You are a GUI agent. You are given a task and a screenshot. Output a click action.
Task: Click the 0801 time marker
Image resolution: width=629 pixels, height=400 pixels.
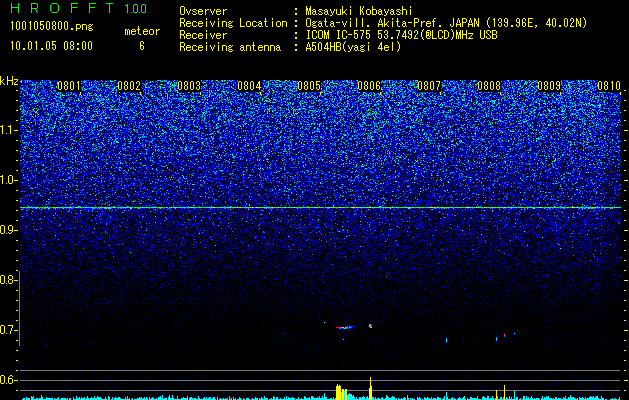69,86
